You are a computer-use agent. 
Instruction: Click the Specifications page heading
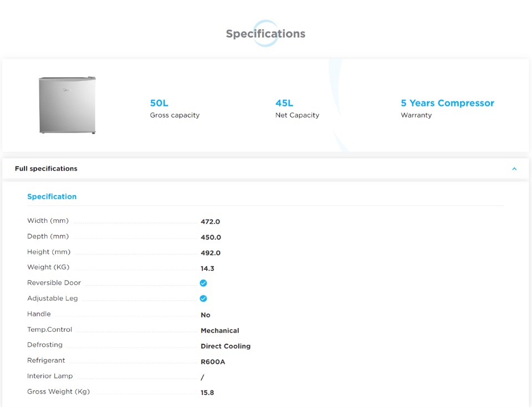[265, 34]
